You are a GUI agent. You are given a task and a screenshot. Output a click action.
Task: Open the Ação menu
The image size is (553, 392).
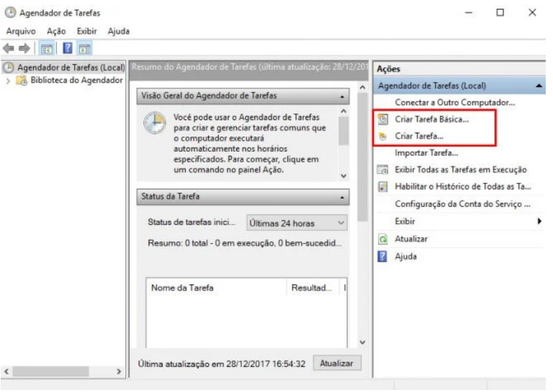[58, 31]
